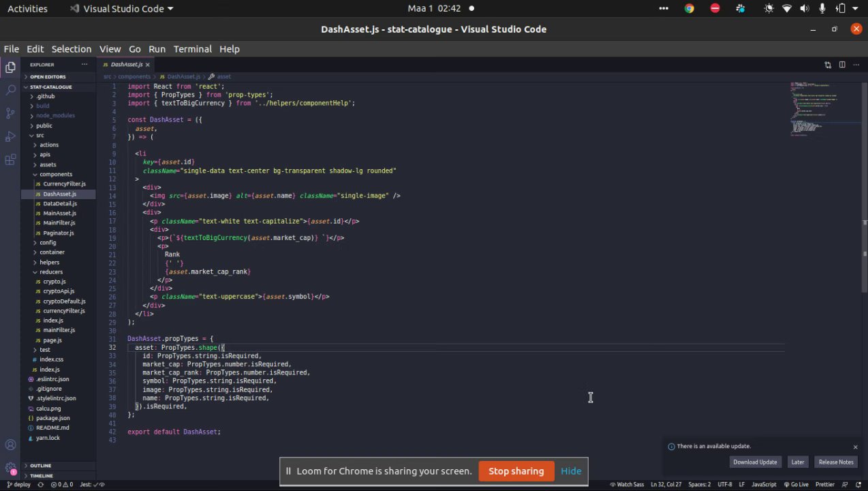Viewport: 868px width, 491px height.
Task: Open the Source Control view
Action: pyautogui.click(x=10, y=113)
